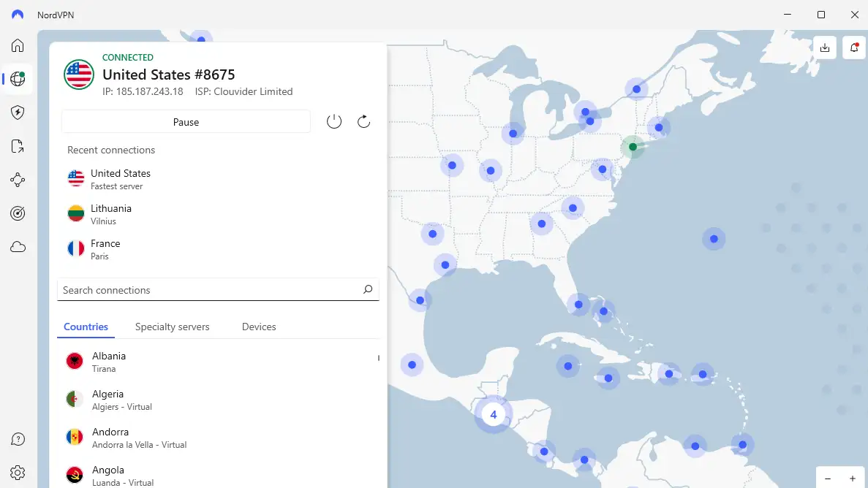Open notifications bell with red badge
868x488 pixels.
(853, 47)
